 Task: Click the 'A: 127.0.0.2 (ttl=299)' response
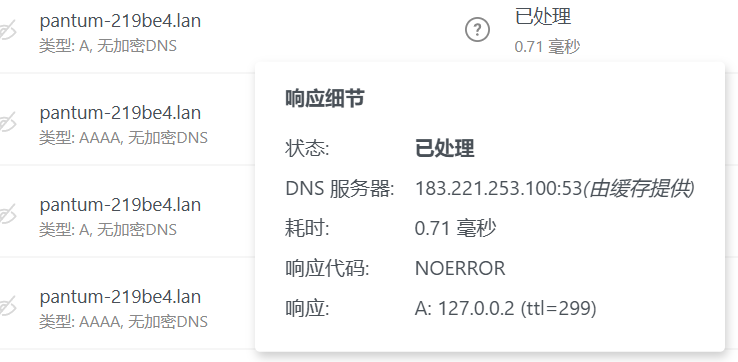click(x=505, y=308)
